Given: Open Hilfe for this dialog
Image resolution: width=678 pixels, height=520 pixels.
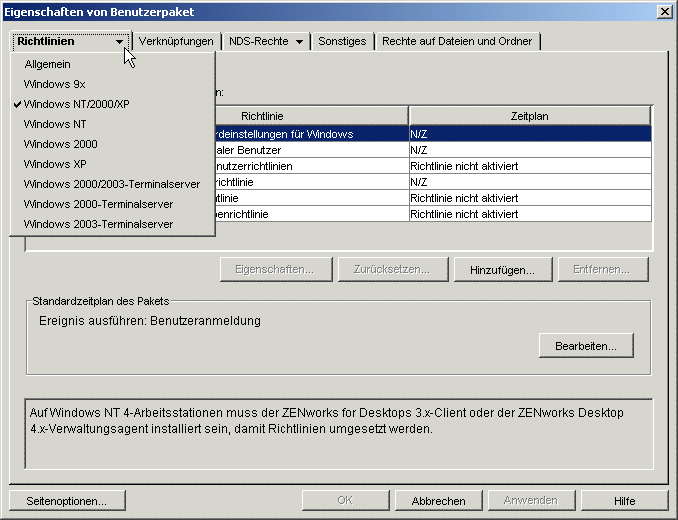Looking at the screenshot, I should coord(624,501).
